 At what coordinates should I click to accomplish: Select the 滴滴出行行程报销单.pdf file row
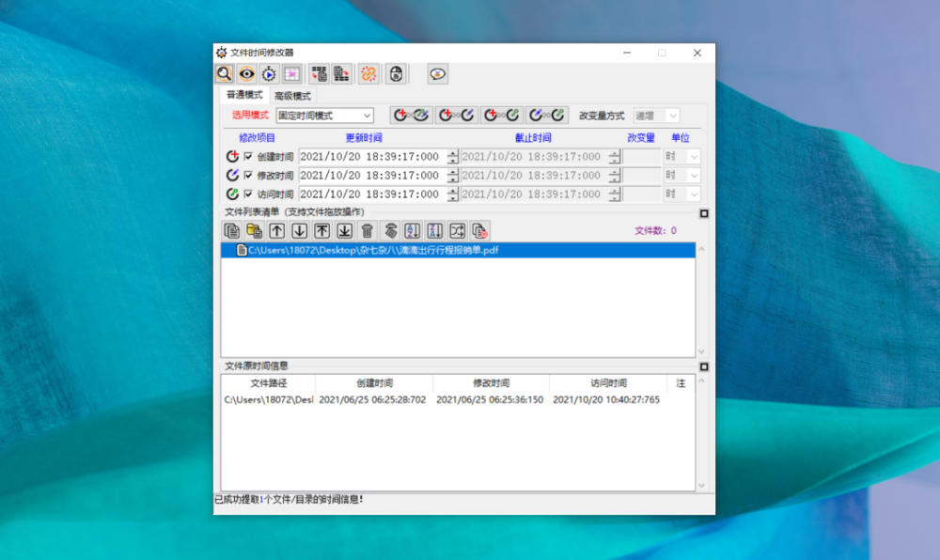458,250
